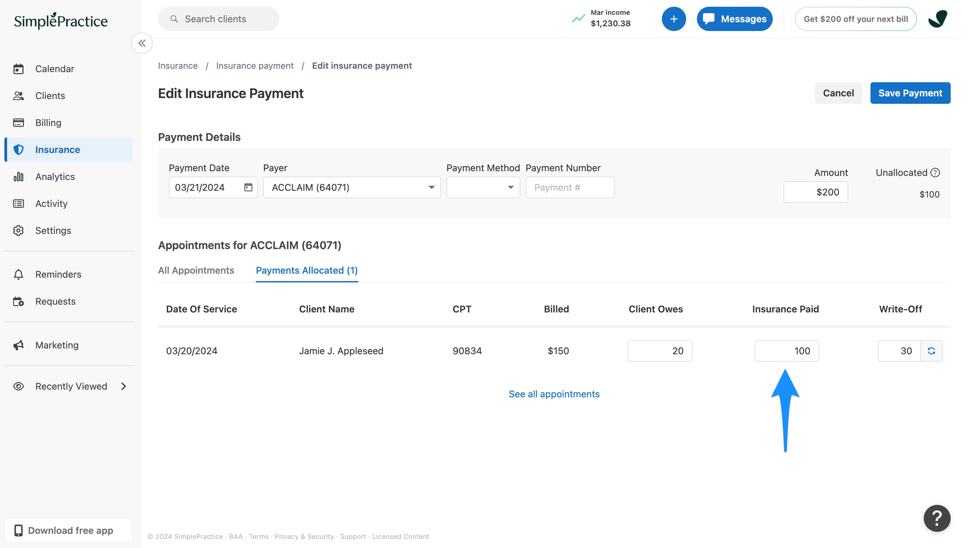This screenshot has width=980, height=548.
Task: Click the Mar income trend icon
Action: tap(578, 18)
